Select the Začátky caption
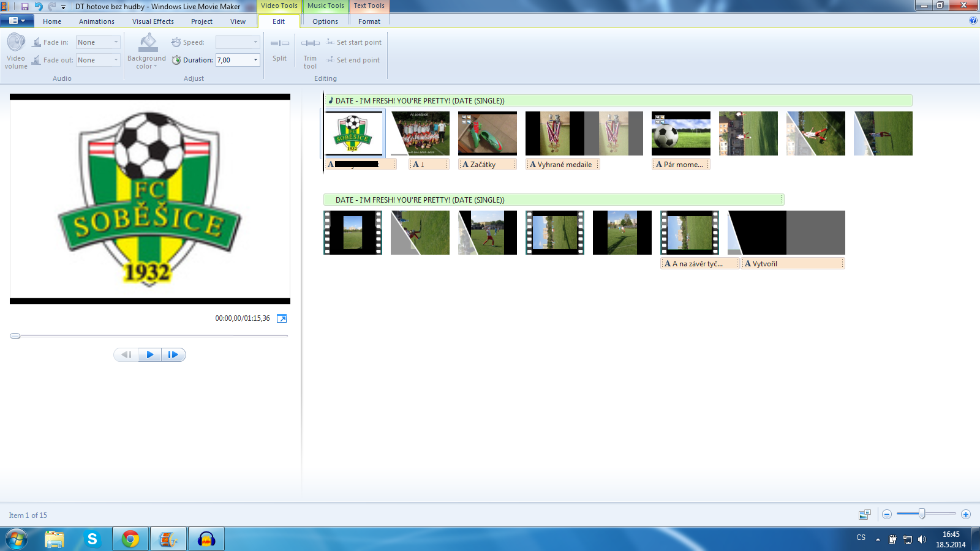 (x=488, y=164)
